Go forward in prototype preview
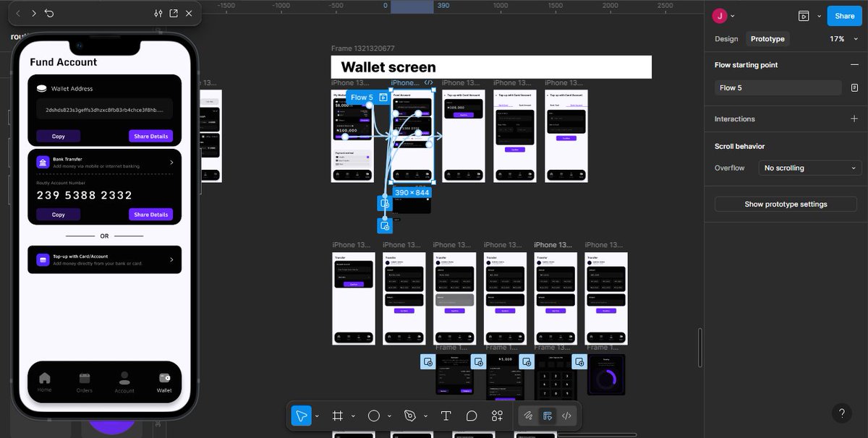This screenshot has height=438, width=868. click(33, 13)
